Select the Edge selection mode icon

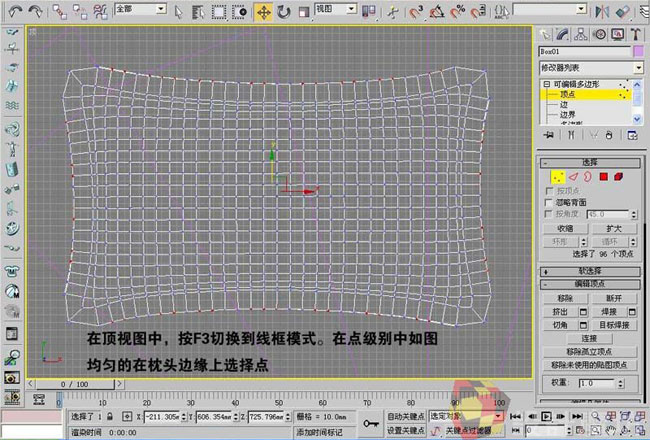(573, 177)
